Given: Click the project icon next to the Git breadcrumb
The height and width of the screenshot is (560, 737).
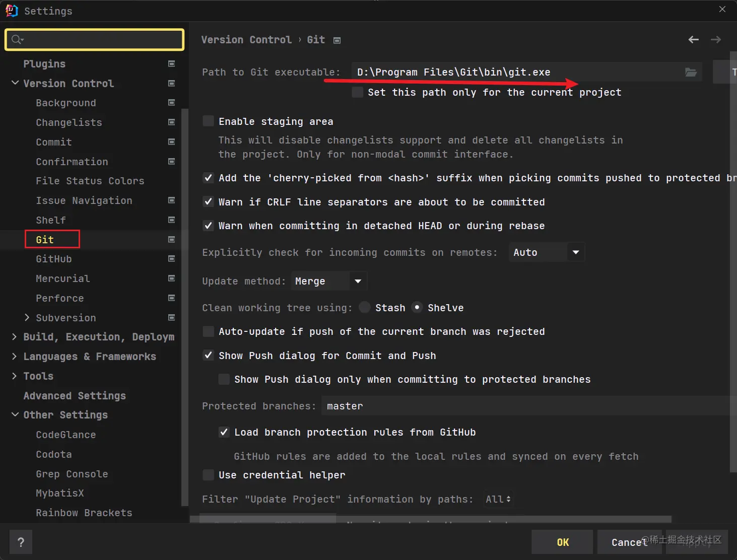Looking at the screenshot, I should [x=337, y=40].
